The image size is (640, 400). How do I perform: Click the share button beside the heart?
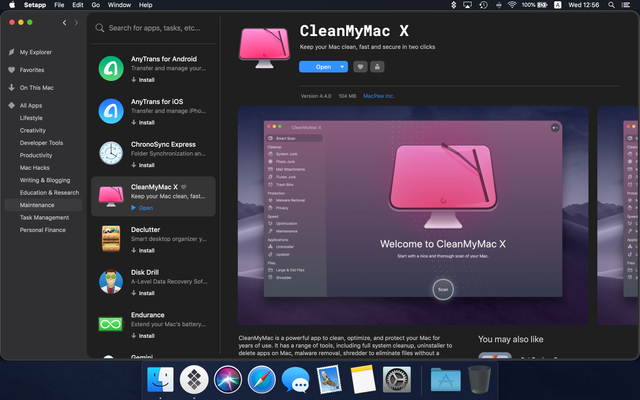[377, 67]
